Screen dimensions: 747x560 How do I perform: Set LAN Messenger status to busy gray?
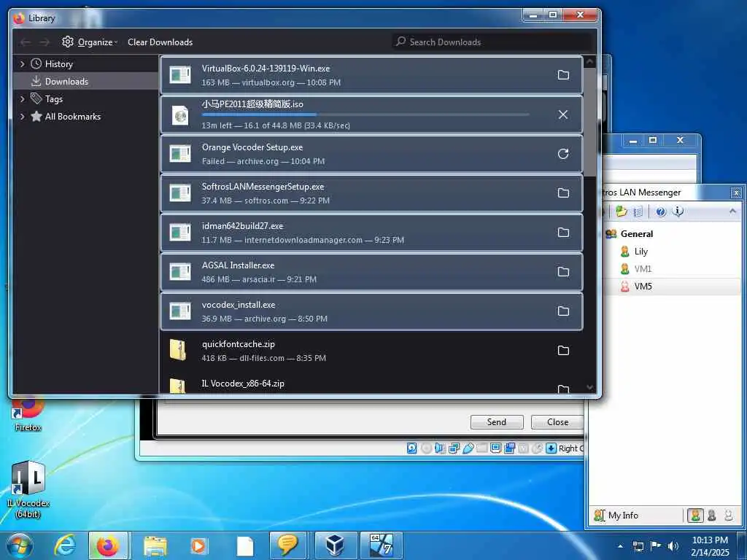point(712,516)
